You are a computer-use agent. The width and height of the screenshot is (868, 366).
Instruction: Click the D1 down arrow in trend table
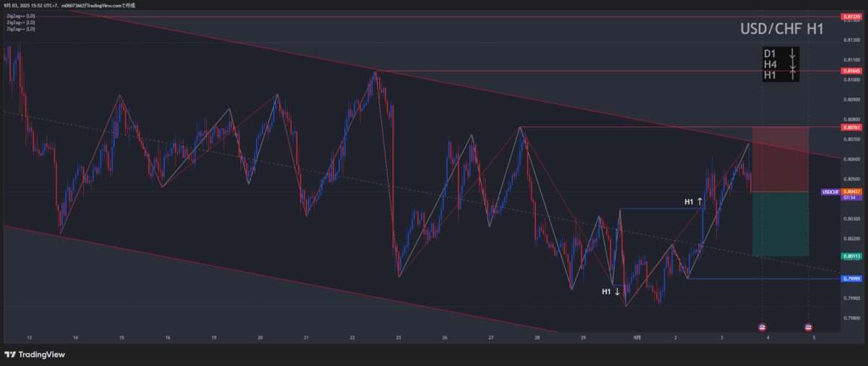793,54
